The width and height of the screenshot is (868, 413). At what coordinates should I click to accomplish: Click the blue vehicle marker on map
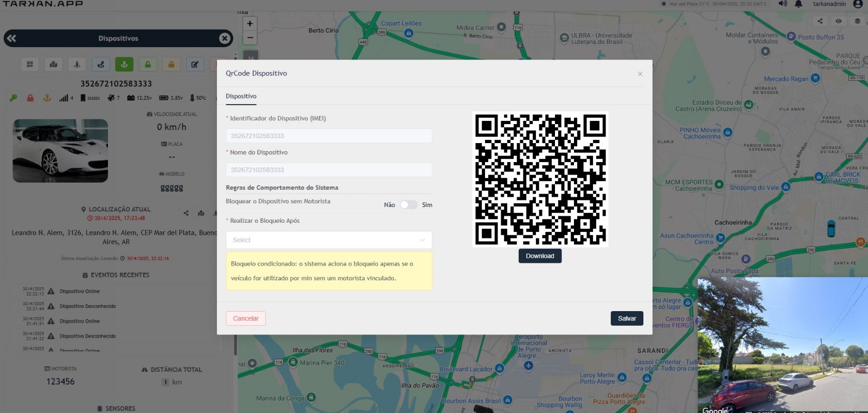tap(831, 228)
